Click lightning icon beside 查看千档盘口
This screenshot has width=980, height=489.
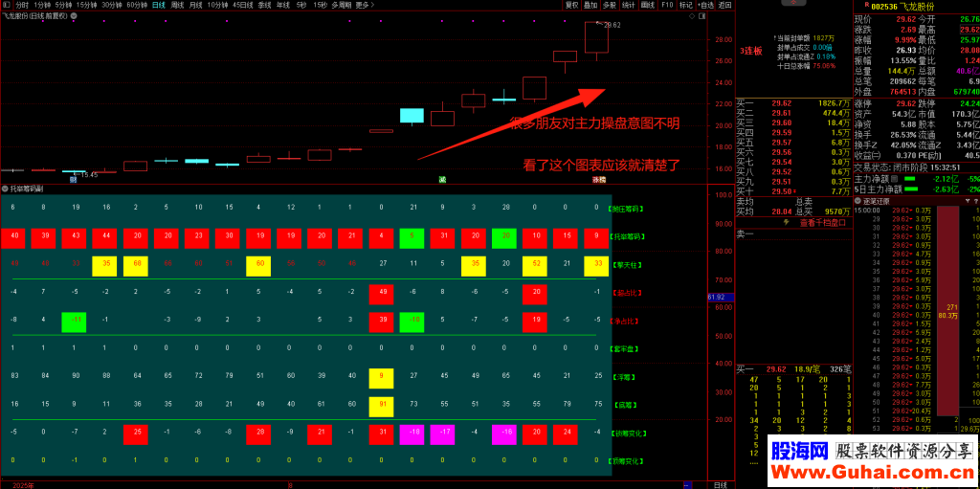[787, 222]
